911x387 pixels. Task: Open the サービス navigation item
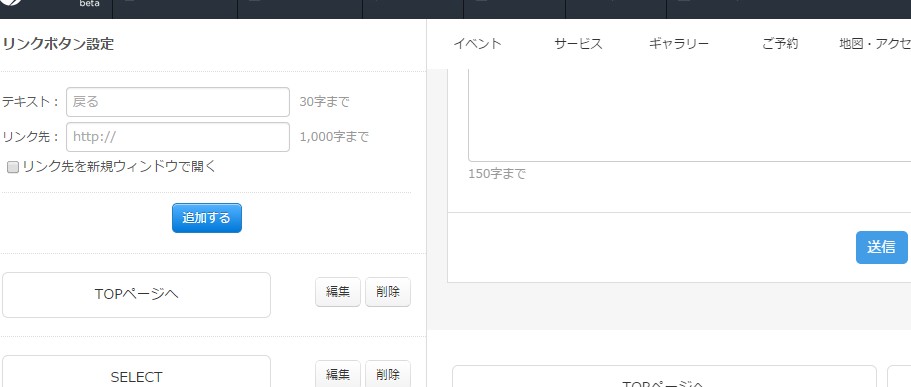579,44
